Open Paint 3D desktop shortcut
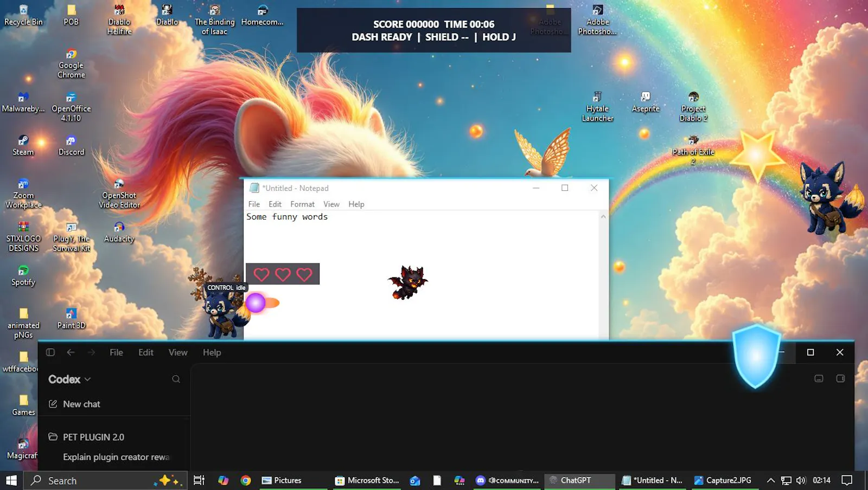 (71, 319)
